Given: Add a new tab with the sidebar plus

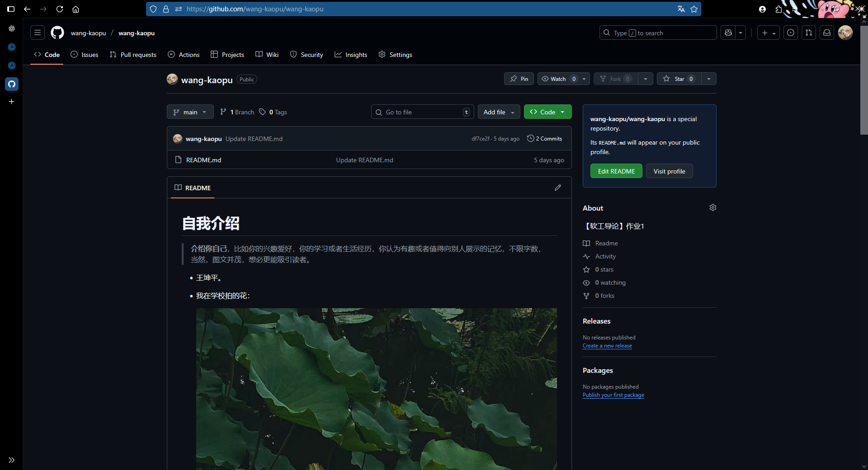Looking at the screenshot, I should [x=12, y=102].
